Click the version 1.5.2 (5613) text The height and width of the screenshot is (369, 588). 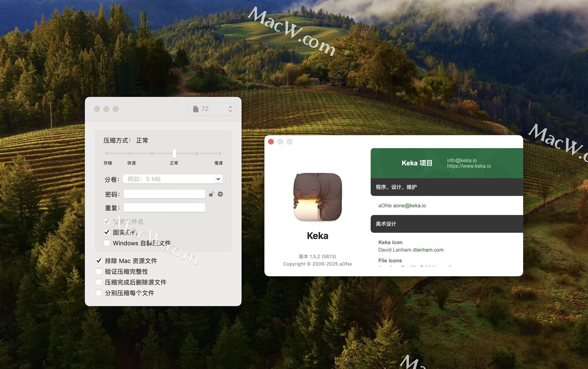[x=318, y=256]
